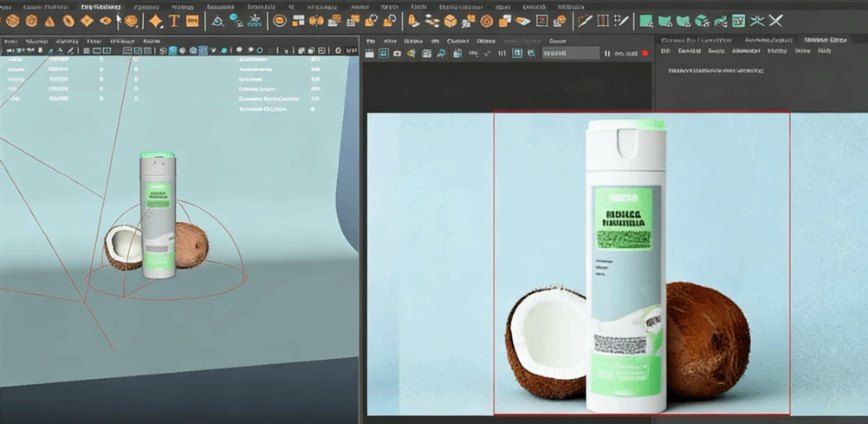Click the camera snapshot icon in render view
The width and height of the screenshot is (868, 424).
tap(398, 54)
